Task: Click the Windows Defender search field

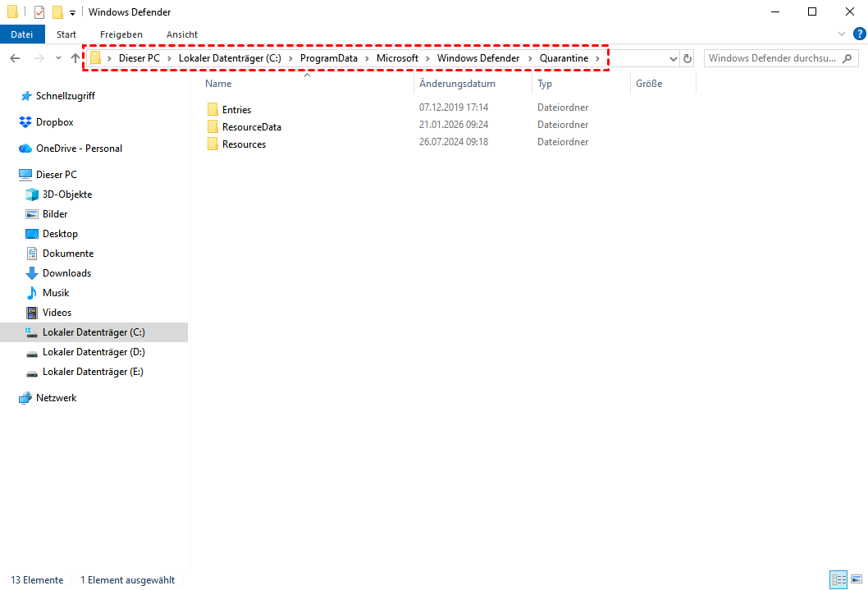Action: click(x=771, y=58)
